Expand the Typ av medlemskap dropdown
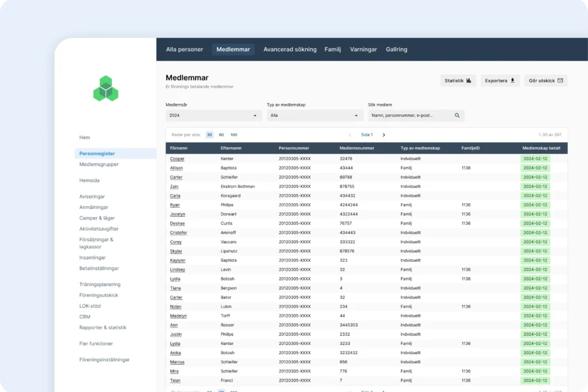Viewport: 588px width, 392px height. click(x=314, y=116)
